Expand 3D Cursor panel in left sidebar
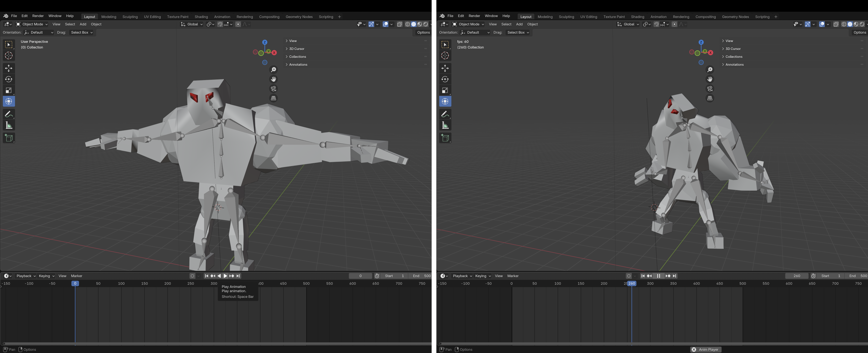The height and width of the screenshot is (353, 868). (x=297, y=49)
